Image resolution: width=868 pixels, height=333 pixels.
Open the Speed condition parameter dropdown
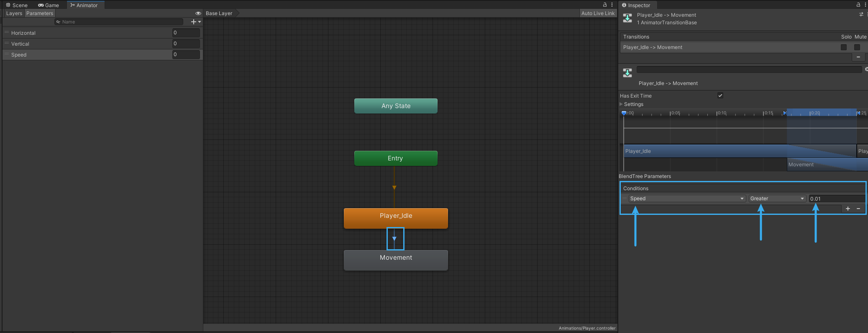687,199
